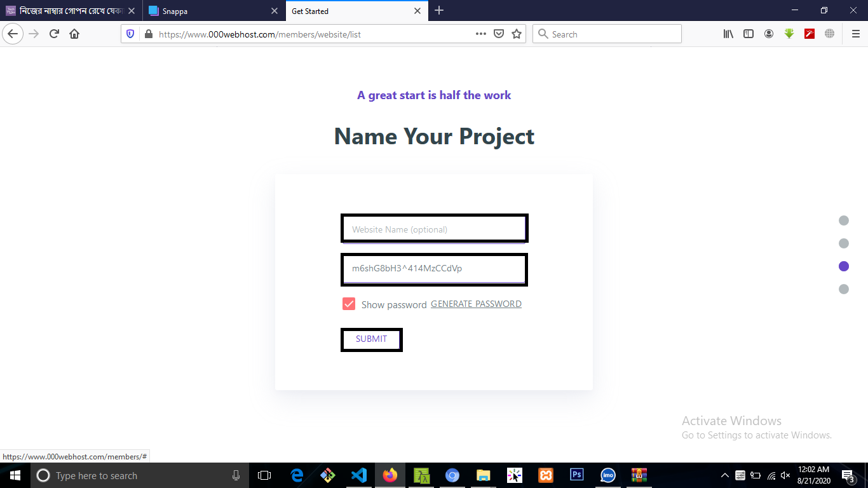Select the highlighted purple step dot
The height and width of the screenshot is (488, 868).
click(844, 266)
